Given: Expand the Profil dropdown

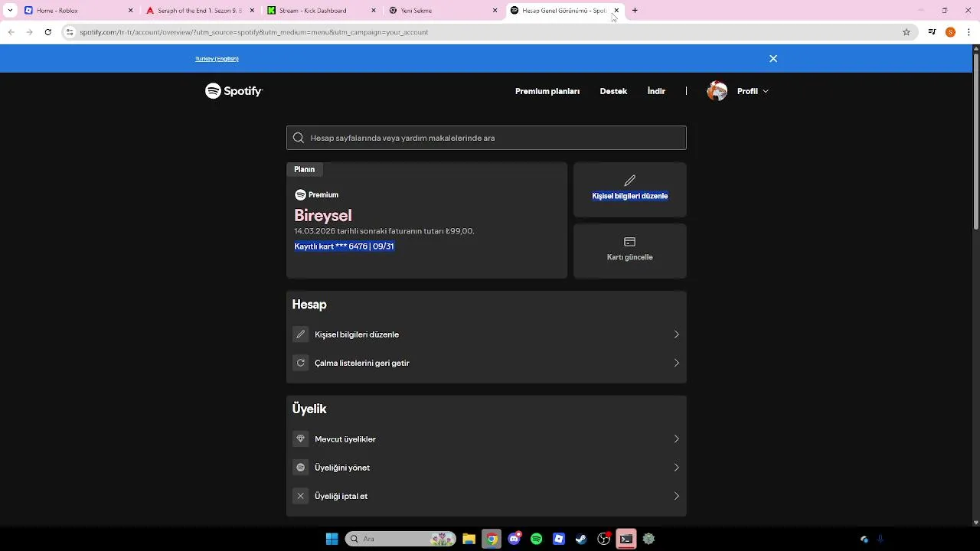Looking at the screenshot, I should tap(753, 91).
